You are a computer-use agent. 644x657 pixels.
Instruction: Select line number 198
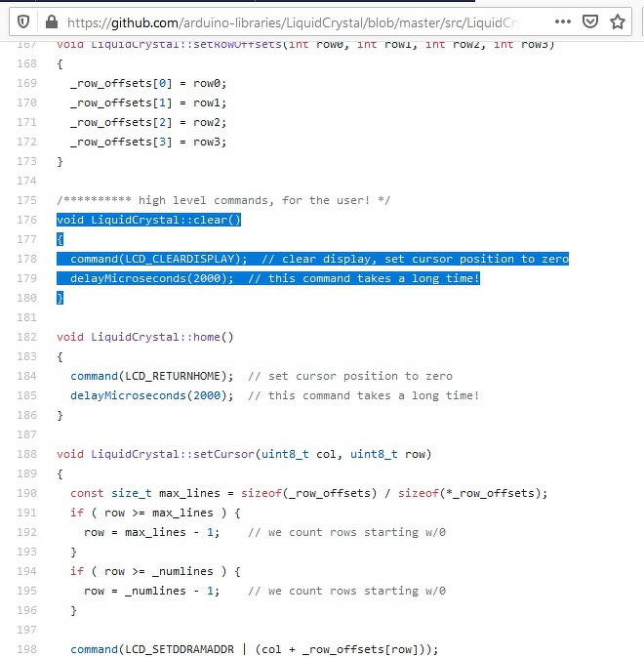(26, 649)
